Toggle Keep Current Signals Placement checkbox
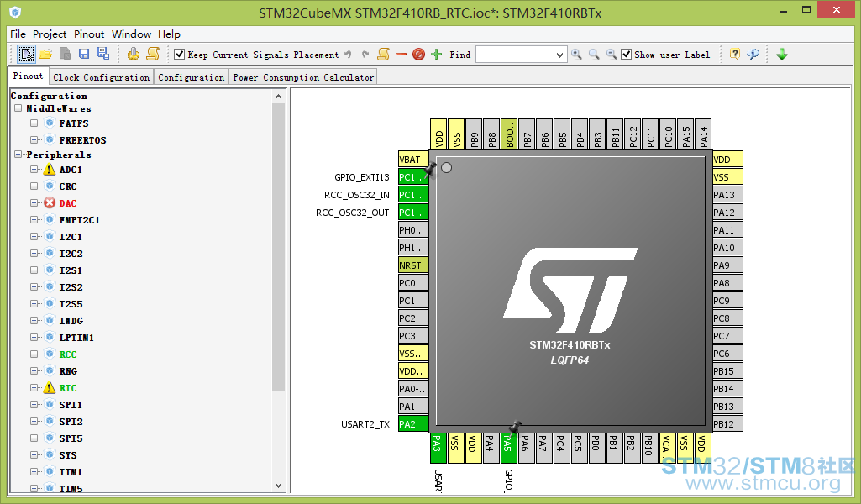This screenshot has width=861, height=504. pyautogui.click(x=179, y=55)
